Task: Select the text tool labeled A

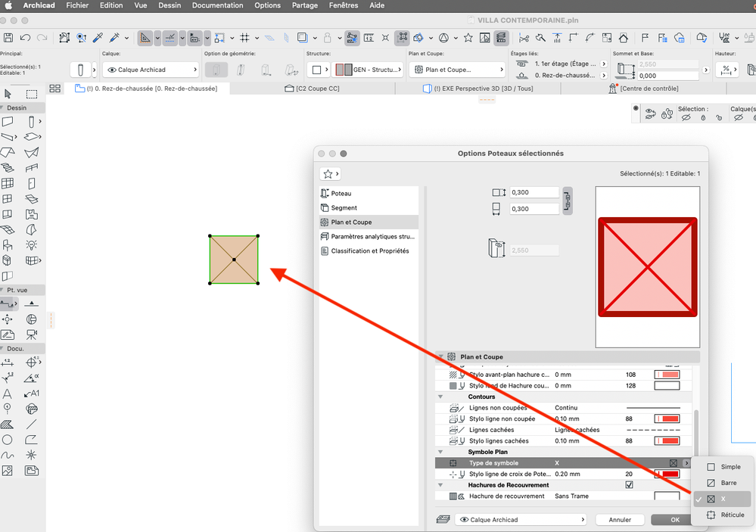Action: point(8,393)
